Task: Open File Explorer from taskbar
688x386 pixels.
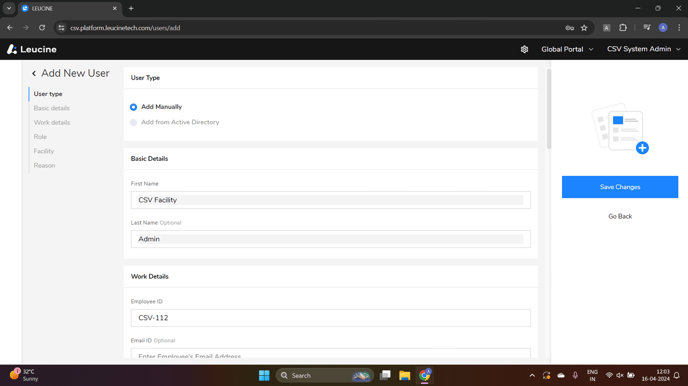Action: 405,375
